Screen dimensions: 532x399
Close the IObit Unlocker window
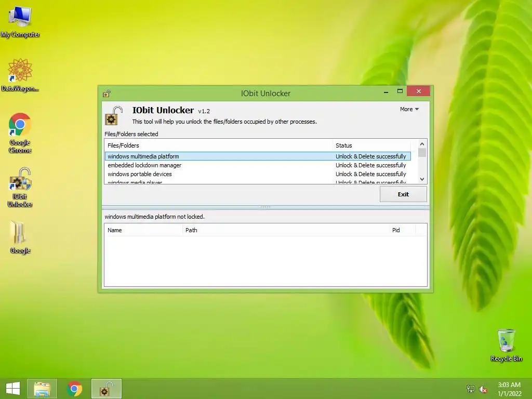tap(419, 91)
